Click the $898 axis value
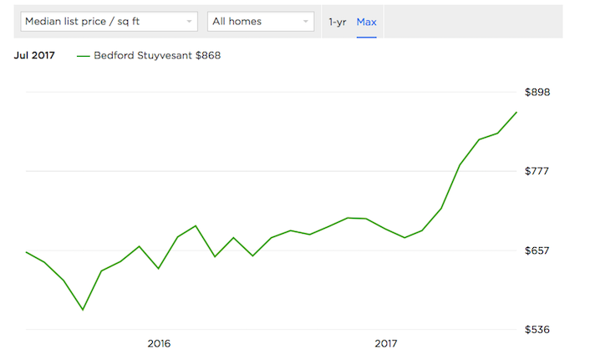Image resolution: width=590 pixels, height=364 pixels. tap(537, 92)
